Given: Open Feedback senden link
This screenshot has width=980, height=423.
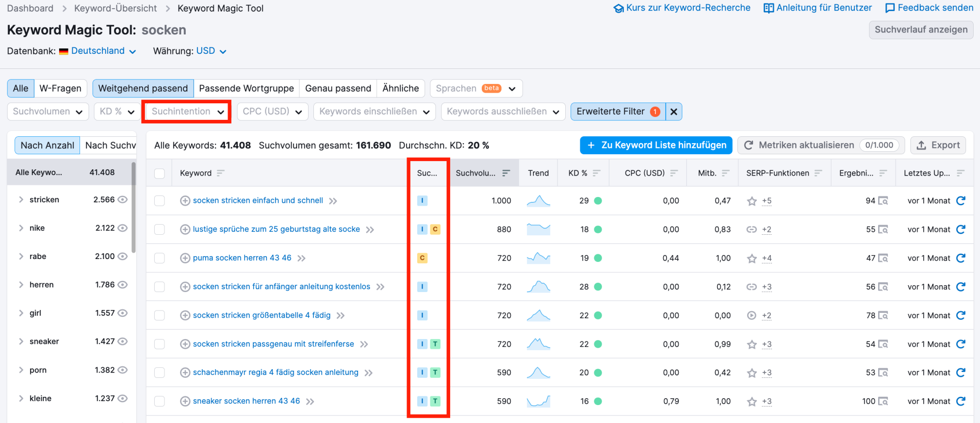Looking at the screenshot, I should [x=929, y=8].
